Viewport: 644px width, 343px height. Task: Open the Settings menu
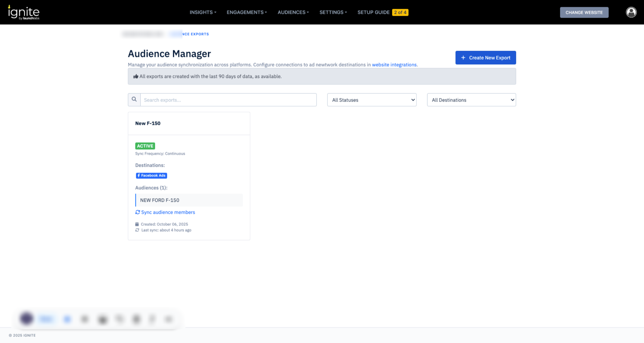333,12
